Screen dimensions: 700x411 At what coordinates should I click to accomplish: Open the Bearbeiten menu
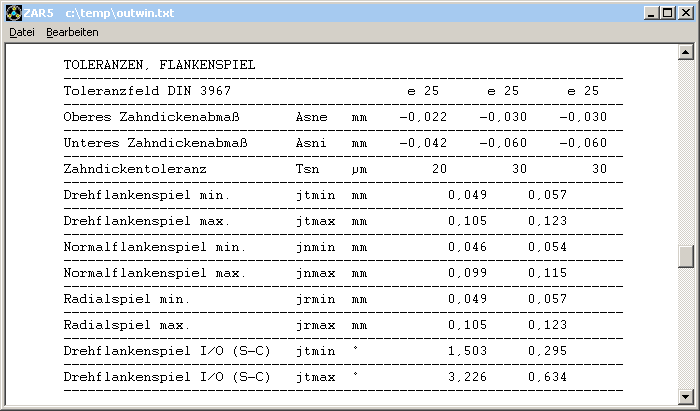[72, 33]
